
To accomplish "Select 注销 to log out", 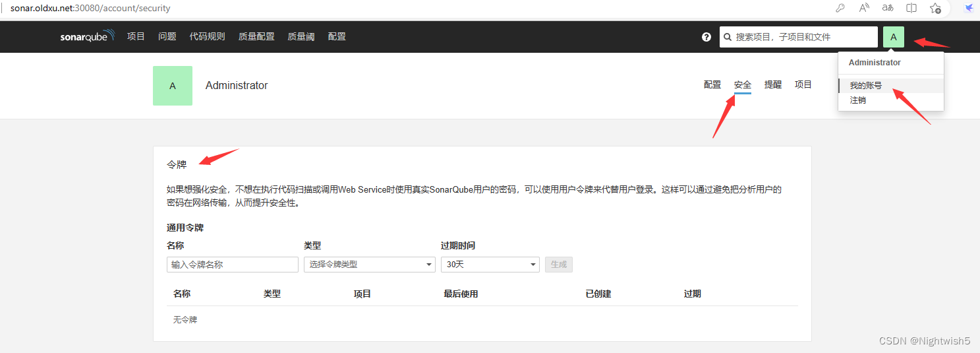I will coord(891,100).
